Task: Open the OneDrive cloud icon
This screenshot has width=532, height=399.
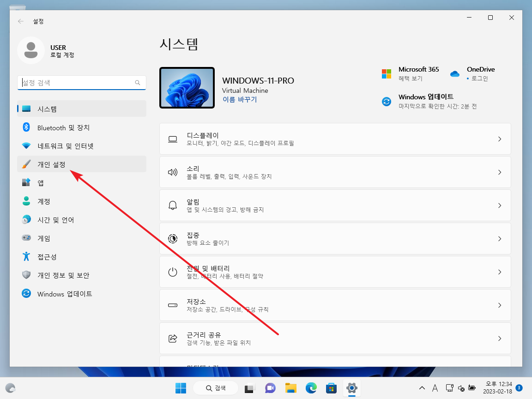Action: click(455, 74)
